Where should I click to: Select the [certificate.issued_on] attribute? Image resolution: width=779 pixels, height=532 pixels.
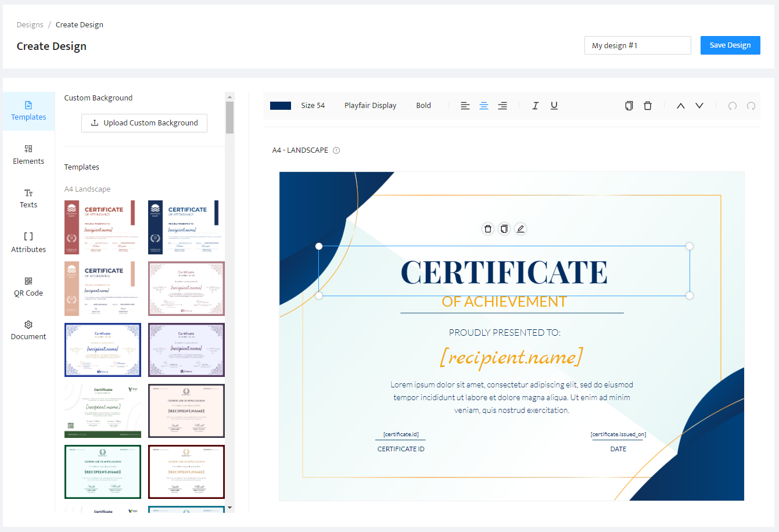tap(618, 434)
